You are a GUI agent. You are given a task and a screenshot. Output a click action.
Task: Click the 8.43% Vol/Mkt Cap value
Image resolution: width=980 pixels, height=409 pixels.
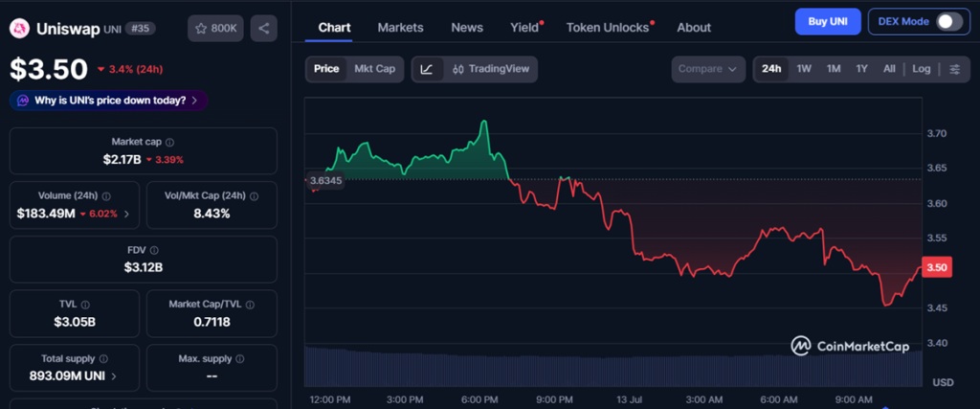[212, 214]
